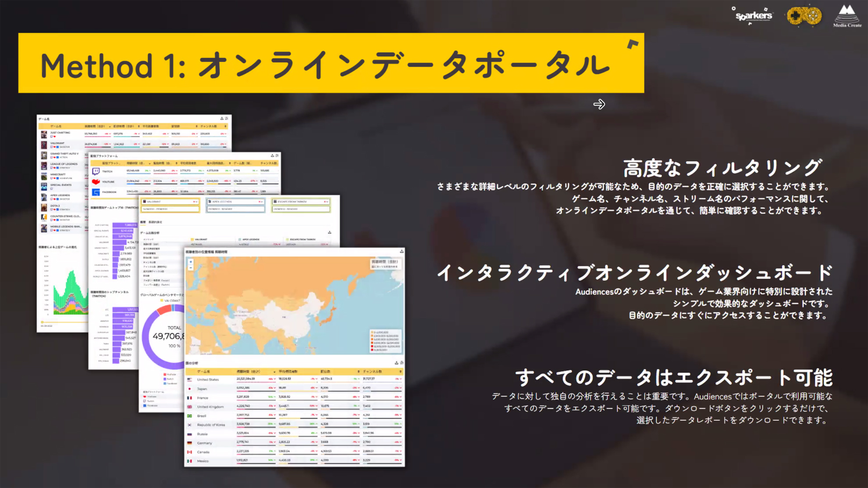The height and width of the screenshot is (488, 868).
Task: Click the Facebook Gaming platform icon
Action: click(96, 192)
